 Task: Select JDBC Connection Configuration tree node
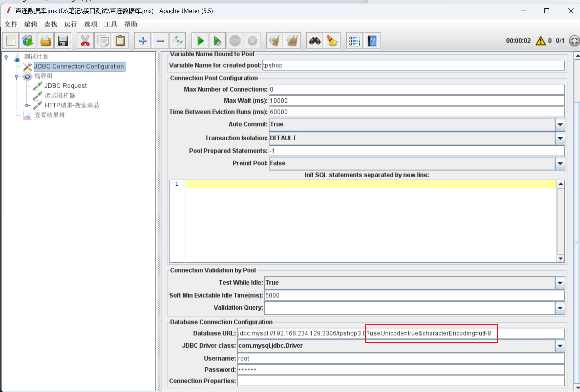(79, 66)
